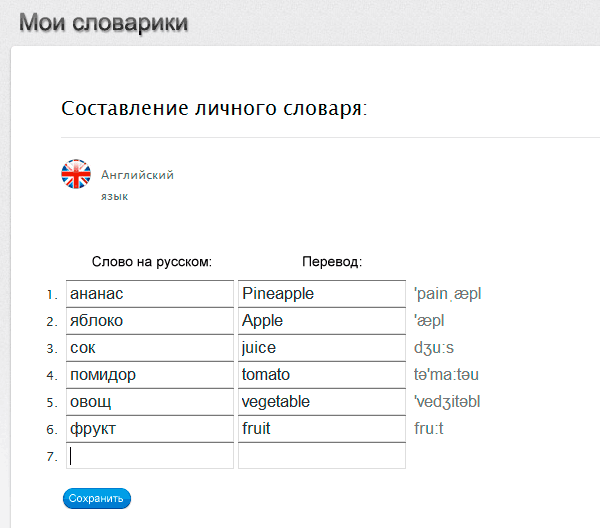
Task: Edit the translation field containing tomato
Action: 321,375
